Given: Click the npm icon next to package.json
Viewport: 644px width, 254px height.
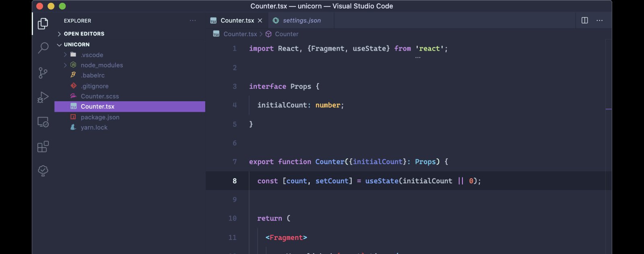Looking at the screenshot, I should point(73,117).
